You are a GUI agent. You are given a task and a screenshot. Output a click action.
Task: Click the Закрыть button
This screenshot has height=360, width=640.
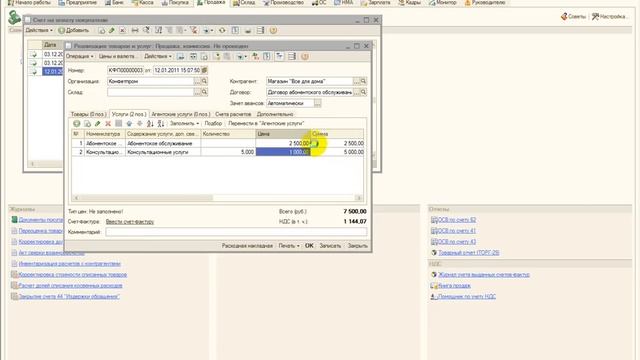click(x=358, y=246)
